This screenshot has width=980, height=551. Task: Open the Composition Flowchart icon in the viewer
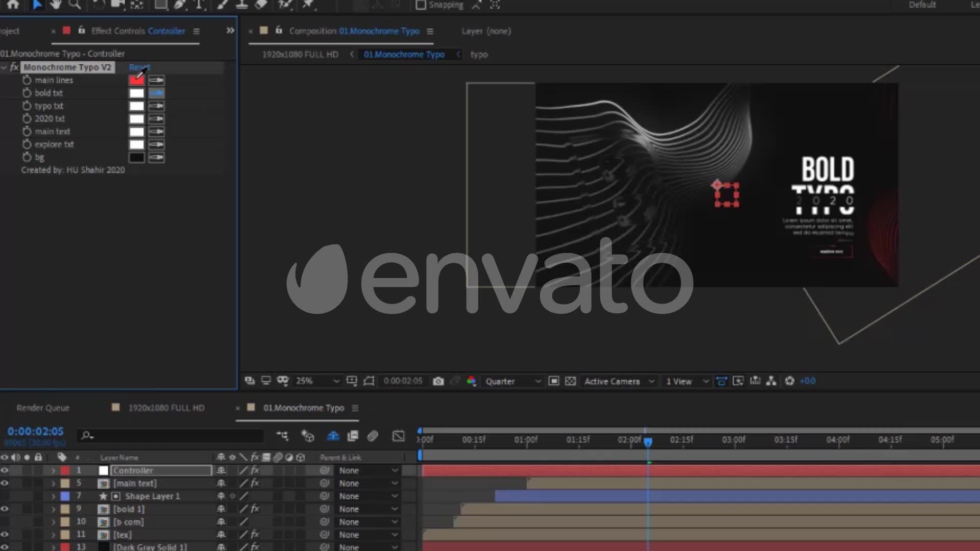pyautogui.click(x=771, y=381)
